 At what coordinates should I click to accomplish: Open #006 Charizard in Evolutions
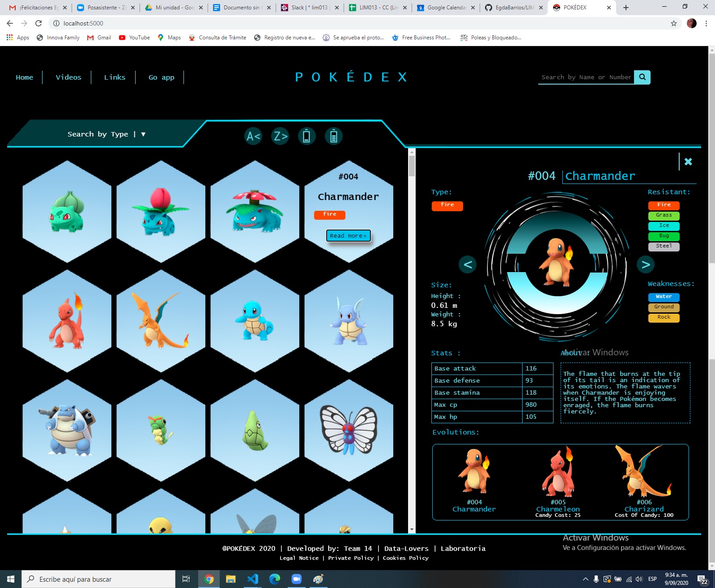click(644, 481)
